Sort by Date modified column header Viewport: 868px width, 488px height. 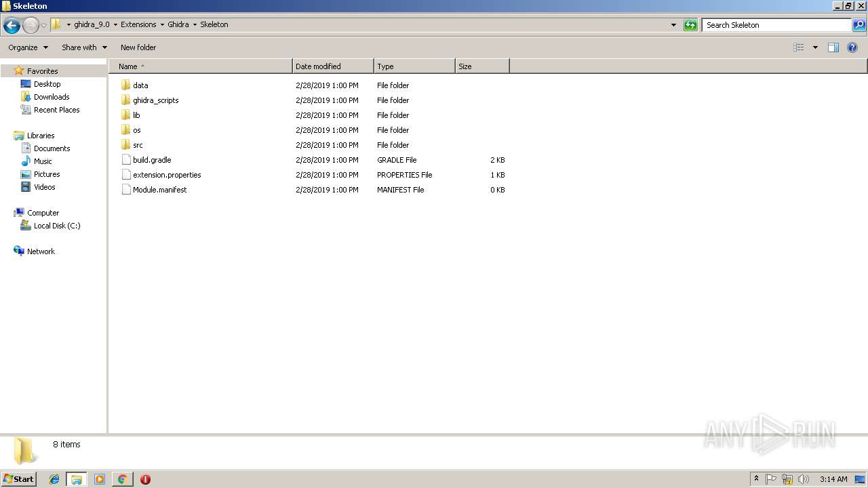tap(333, 66)
